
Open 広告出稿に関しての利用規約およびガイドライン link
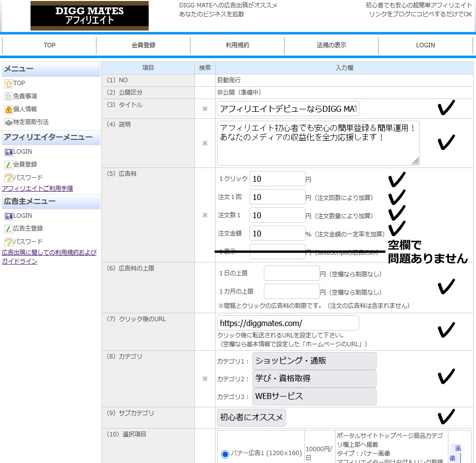[x=49, y=257]
